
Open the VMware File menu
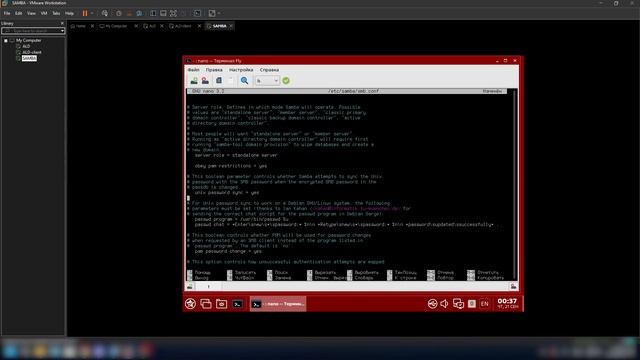pos(7,13)
